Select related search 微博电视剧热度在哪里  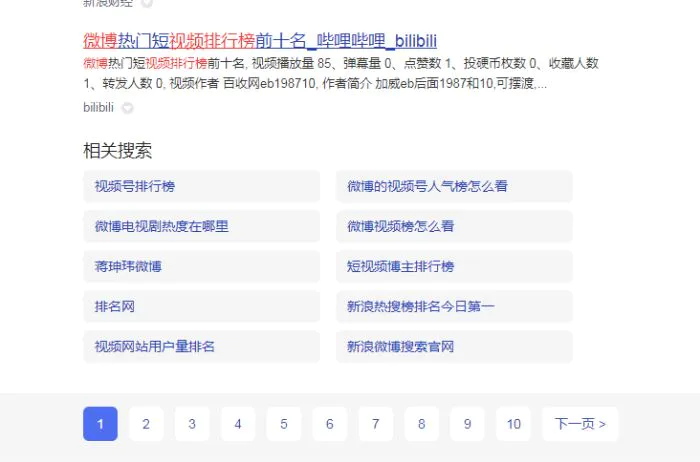point(201,226)
